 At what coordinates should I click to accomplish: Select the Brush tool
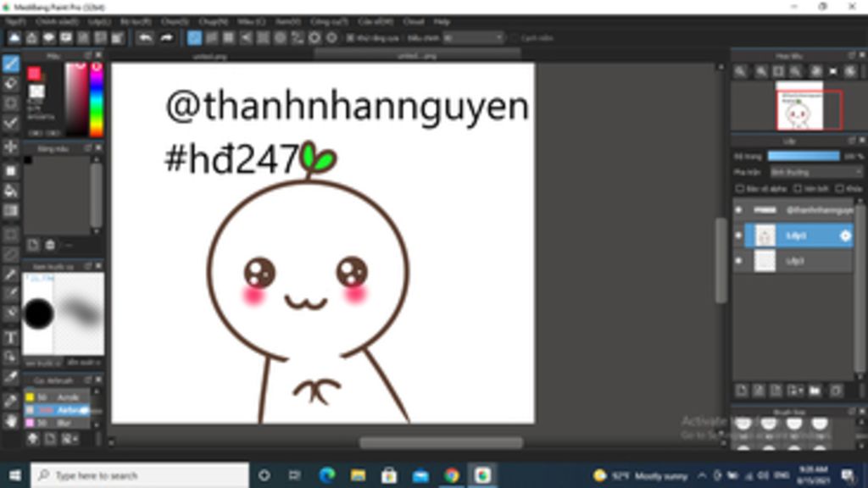[x=10, y=64]
